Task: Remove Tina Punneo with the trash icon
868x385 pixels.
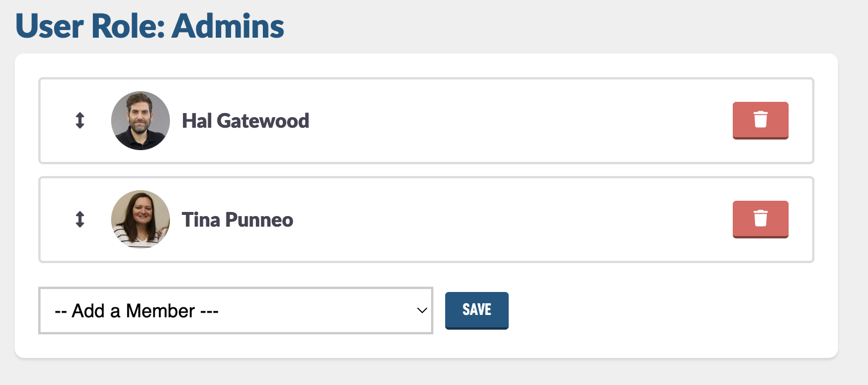Action: [x=760, y=220]
